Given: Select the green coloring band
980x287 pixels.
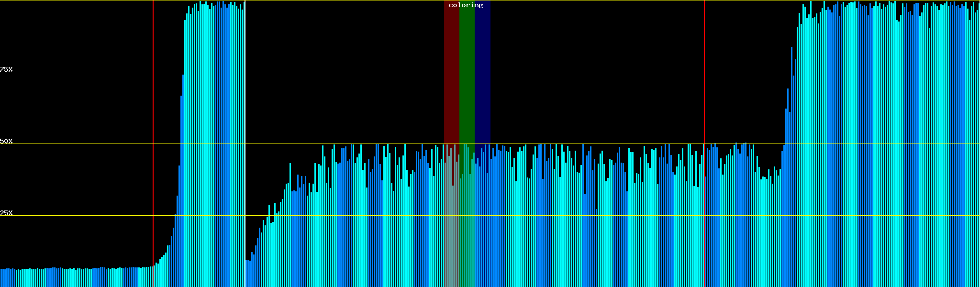Looking at the screenshot, I should tap(467, 72).
